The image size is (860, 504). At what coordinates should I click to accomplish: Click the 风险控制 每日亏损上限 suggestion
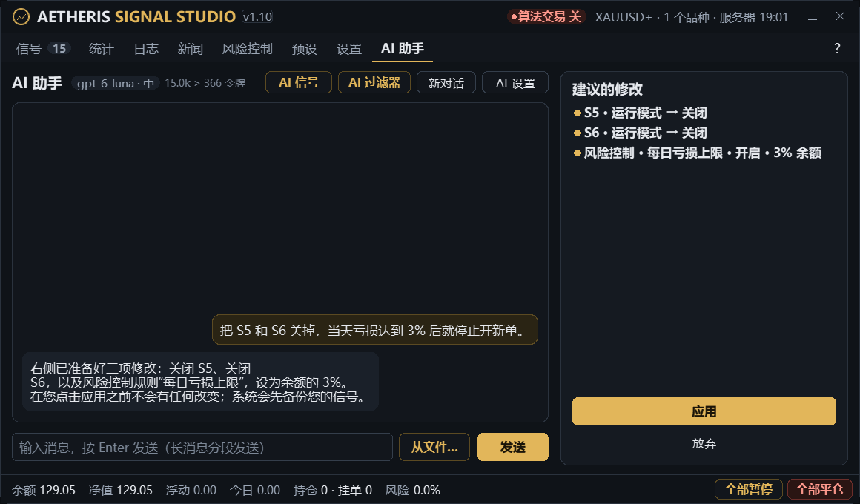(x=697, y=153)
